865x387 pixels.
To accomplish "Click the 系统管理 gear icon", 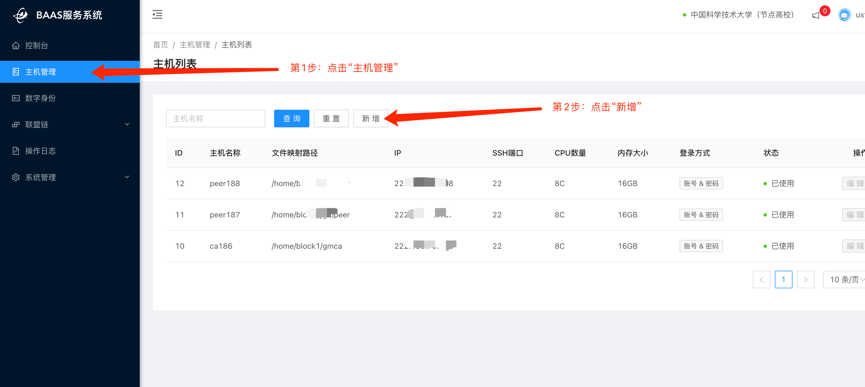I will (x=15, y=178).
